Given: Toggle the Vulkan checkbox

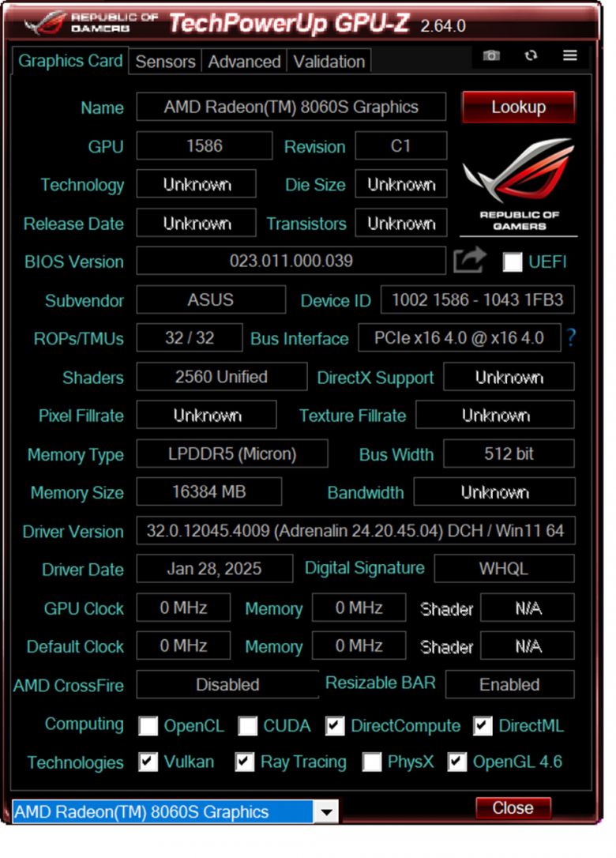Looking at the screenshot, I should click(148, 762).
